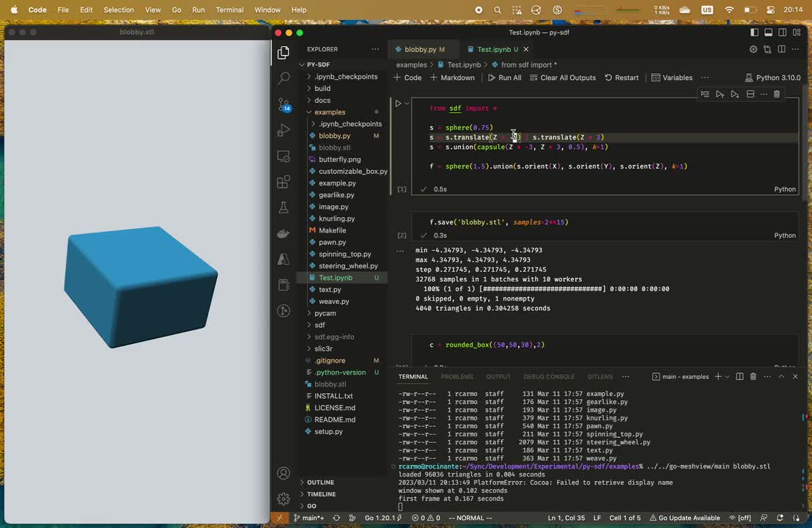812x528 pixels.
Task: Open Source Control view with 14 badge
Action: (284, 105)
